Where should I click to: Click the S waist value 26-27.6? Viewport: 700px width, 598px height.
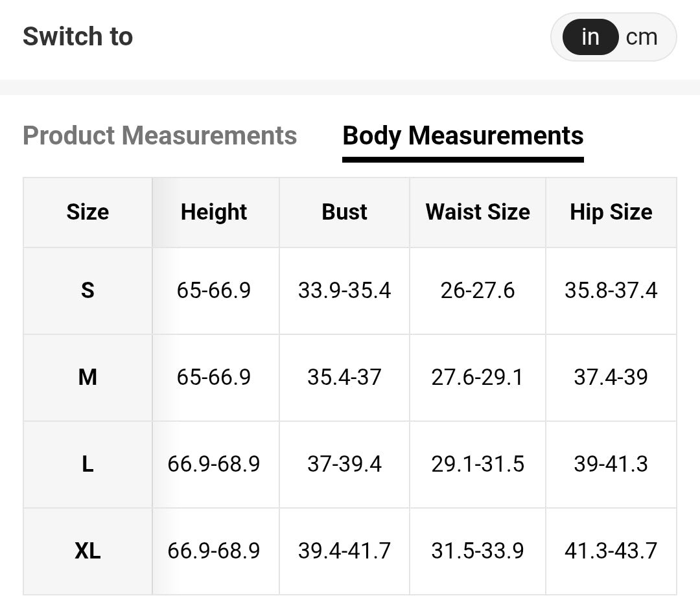point(478,290)
